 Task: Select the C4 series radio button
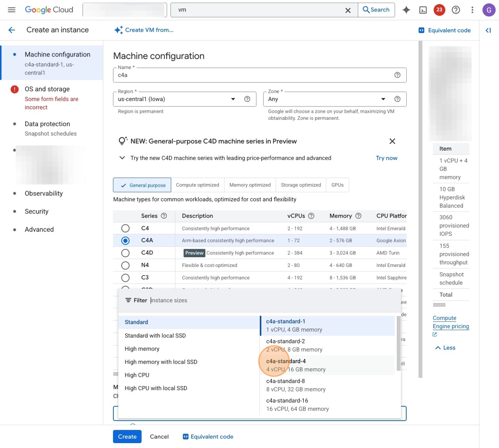tap(125, 228)
